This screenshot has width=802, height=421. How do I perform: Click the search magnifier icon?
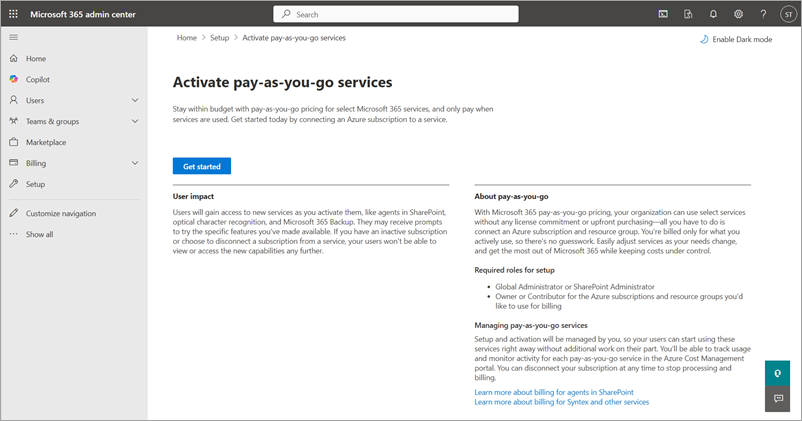(x=286, y=14)
